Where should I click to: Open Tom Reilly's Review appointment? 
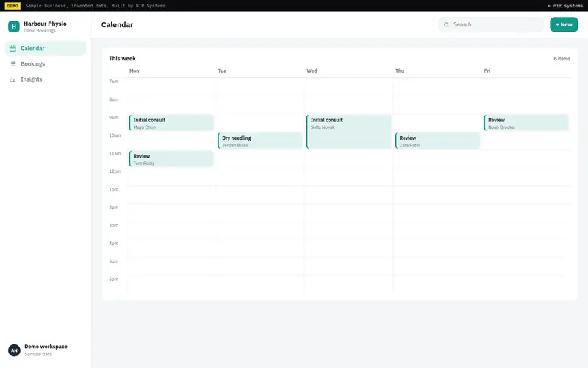171,159
